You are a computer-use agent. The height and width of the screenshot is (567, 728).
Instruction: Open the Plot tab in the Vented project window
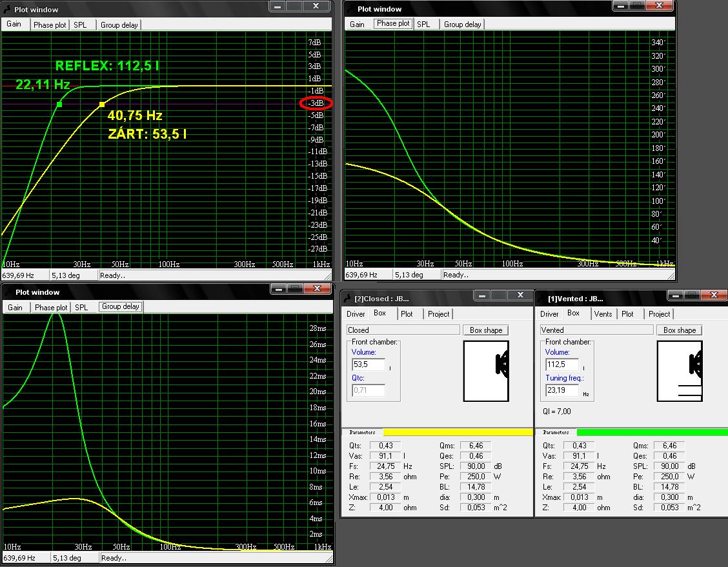[x=627, y=314]
